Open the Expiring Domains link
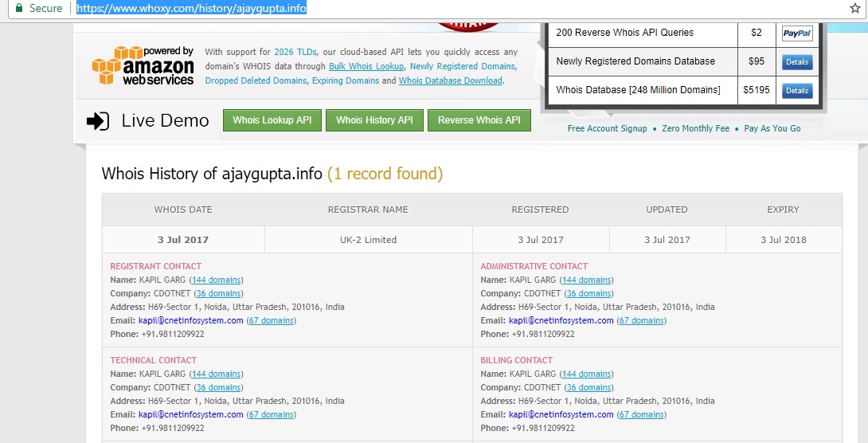 point(346,80)
